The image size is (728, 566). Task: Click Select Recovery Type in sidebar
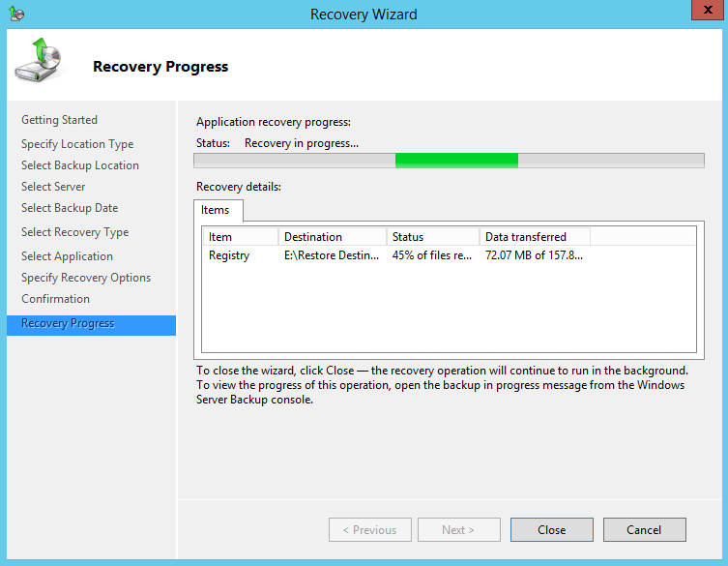[74, 232]
